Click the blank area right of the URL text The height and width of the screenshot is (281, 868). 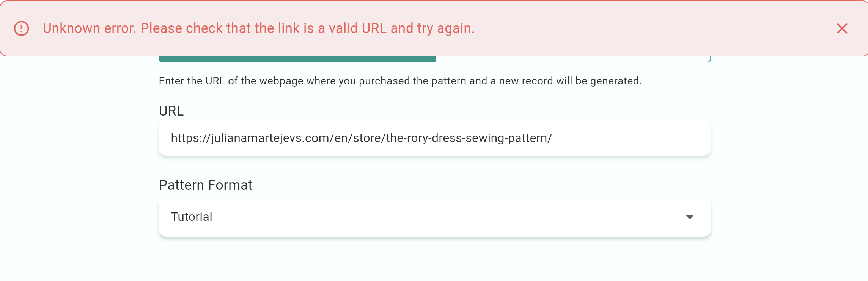coord(630,138)
